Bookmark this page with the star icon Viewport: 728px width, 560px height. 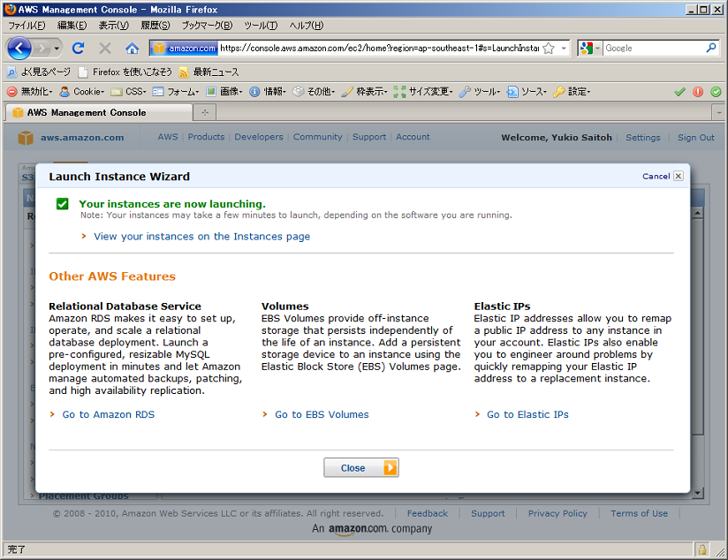click(549, 49)
